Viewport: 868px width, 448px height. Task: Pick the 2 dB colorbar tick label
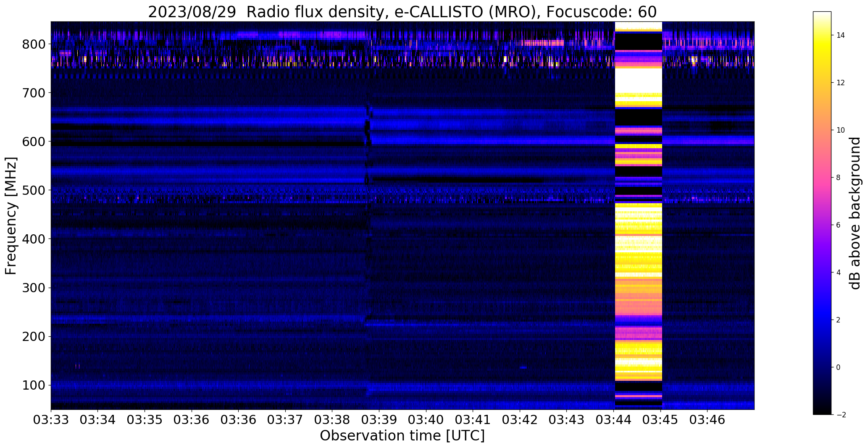pyautogui.click(x=839, y=320)
